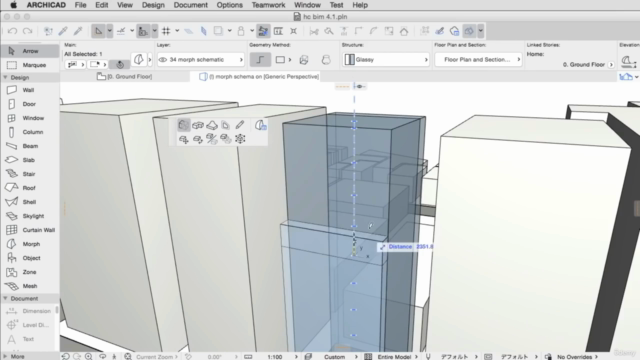
Task: Select the Curtain Wall tool
Action: coord(29,230)
